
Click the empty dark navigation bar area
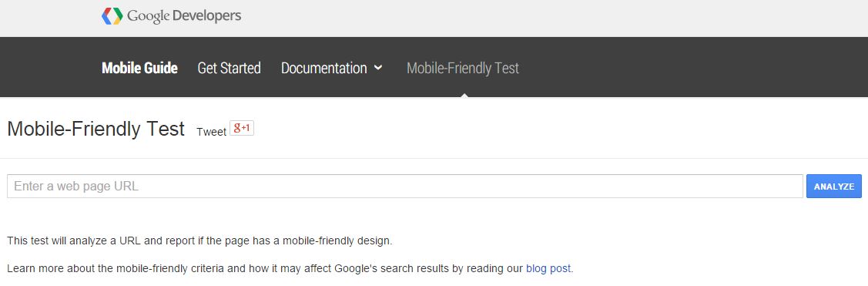pos(692,67)
